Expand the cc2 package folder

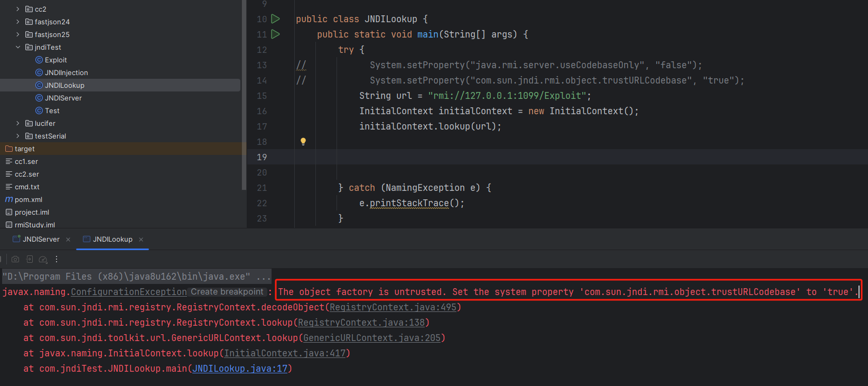[18, 9]
